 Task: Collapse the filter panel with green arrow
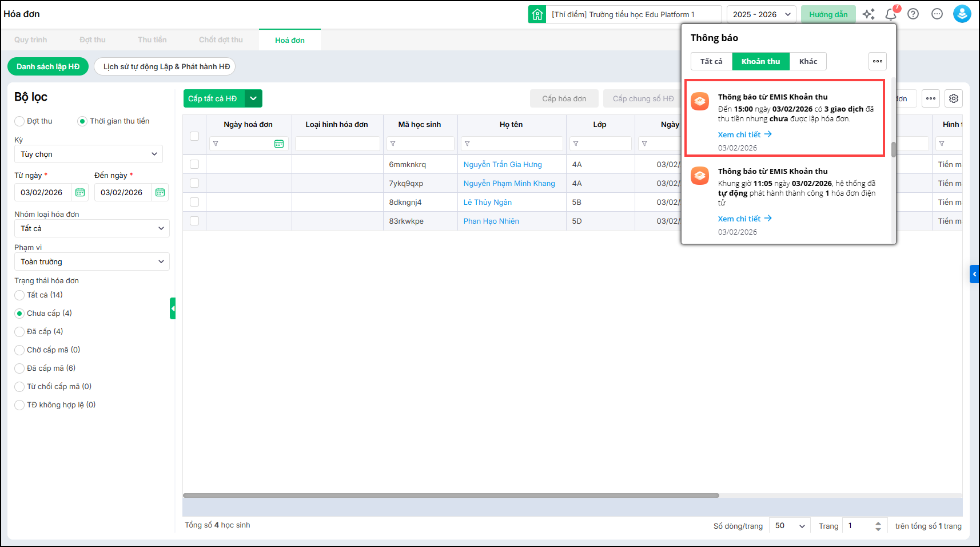click(x=173, y=308)
